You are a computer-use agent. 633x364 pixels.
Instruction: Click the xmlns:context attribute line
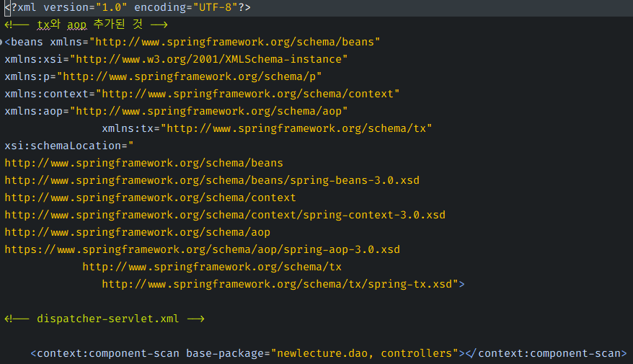pyautogui.click(x=202, y=94)
